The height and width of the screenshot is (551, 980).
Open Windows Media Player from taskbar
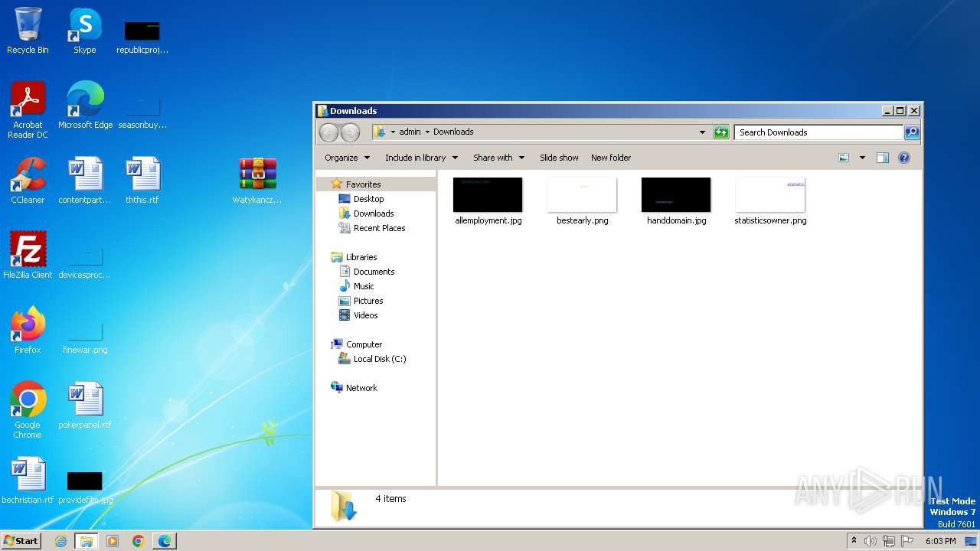tap(113, 541)
